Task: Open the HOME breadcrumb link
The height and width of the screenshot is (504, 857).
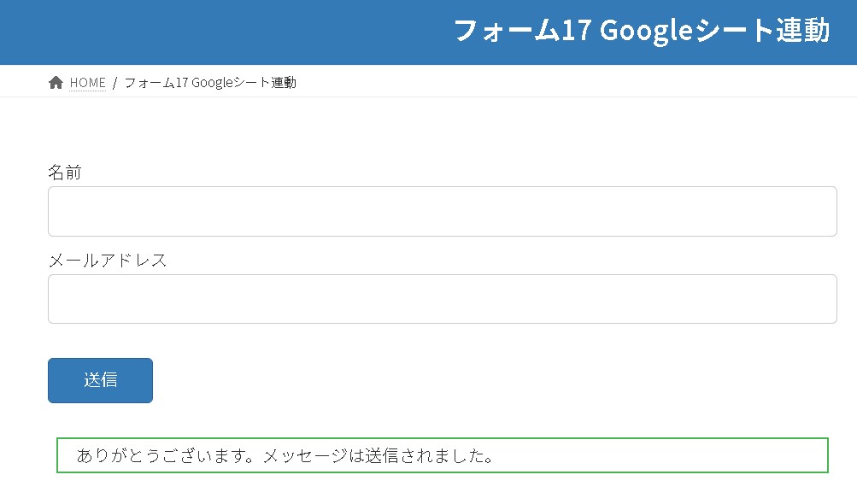Action: tap(88, 83)
